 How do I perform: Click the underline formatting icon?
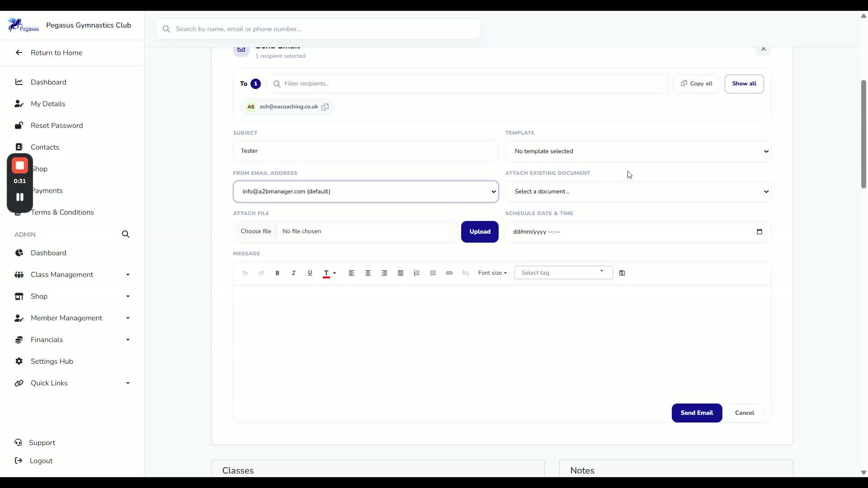[x=310, y=273]
